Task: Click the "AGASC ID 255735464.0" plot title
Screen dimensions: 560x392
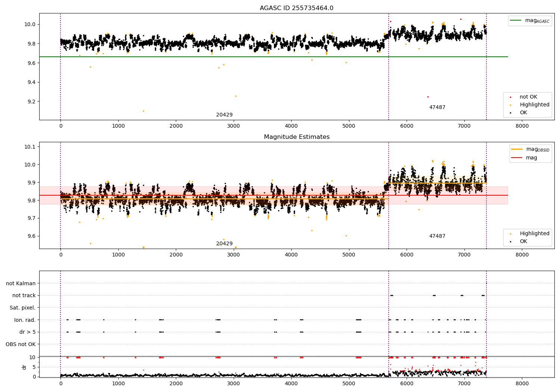Action: point(296,8)
